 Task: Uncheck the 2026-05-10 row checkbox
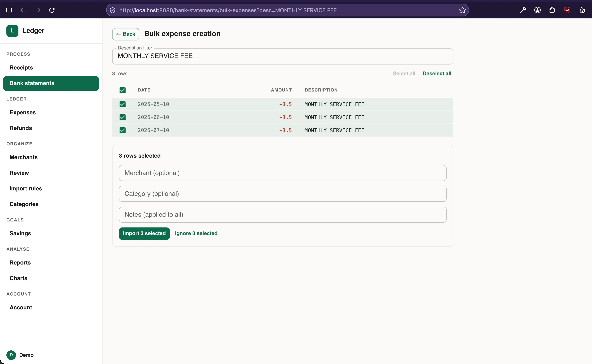(x=123, y=104)
